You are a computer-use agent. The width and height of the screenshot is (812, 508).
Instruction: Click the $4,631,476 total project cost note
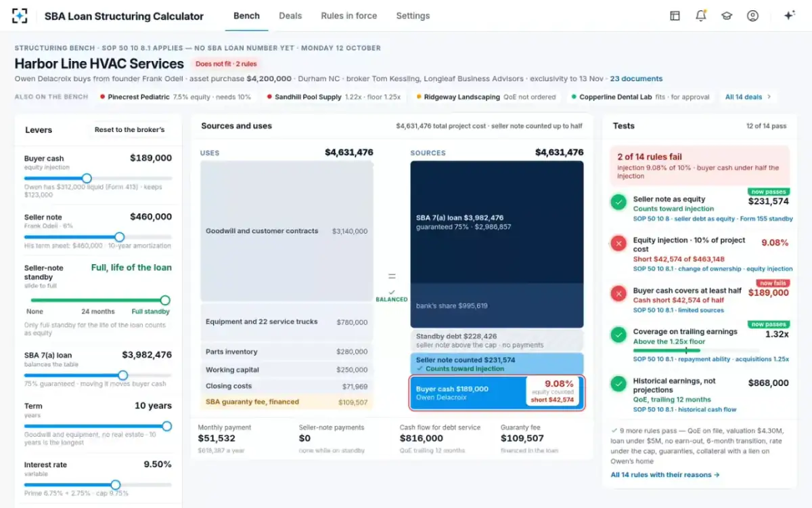[x=489, y=126]
